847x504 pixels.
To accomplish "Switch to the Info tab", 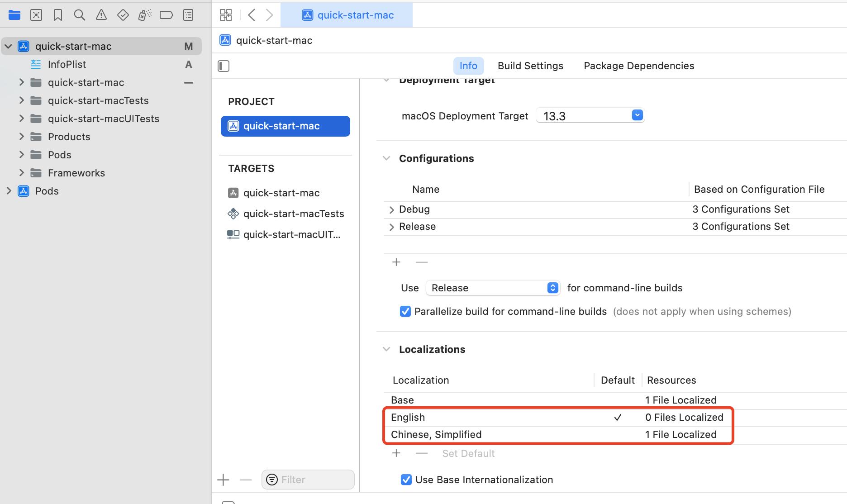I will [x=468, y=66].
